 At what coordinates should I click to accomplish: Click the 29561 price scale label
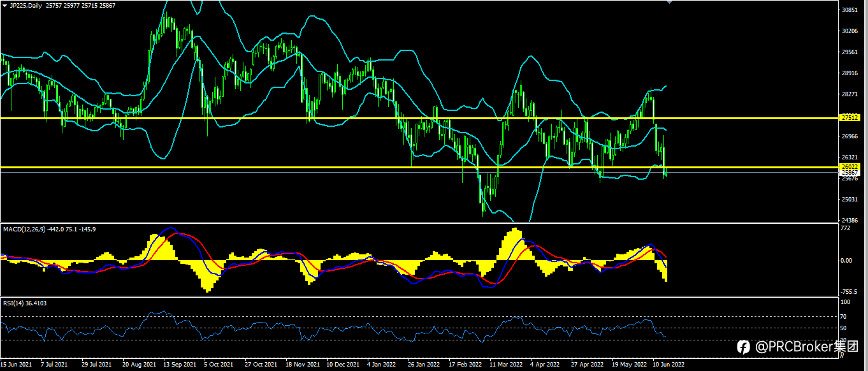[850, 52]
